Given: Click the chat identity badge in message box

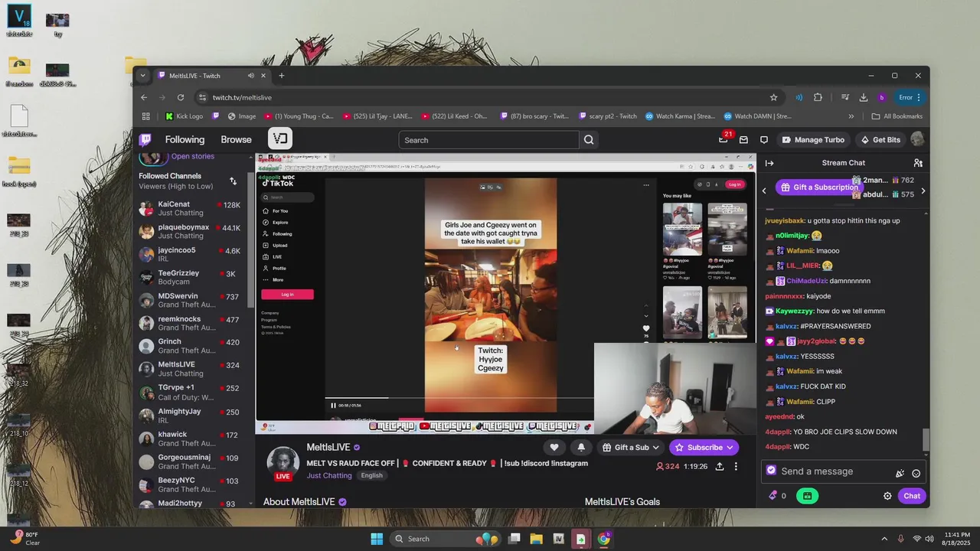Looking at the screenshot, I should 771,471.
